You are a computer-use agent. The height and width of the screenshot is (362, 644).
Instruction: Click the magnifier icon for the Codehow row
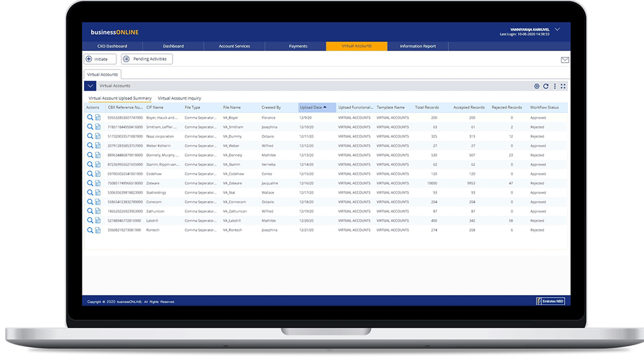click(x=90, y=174)
